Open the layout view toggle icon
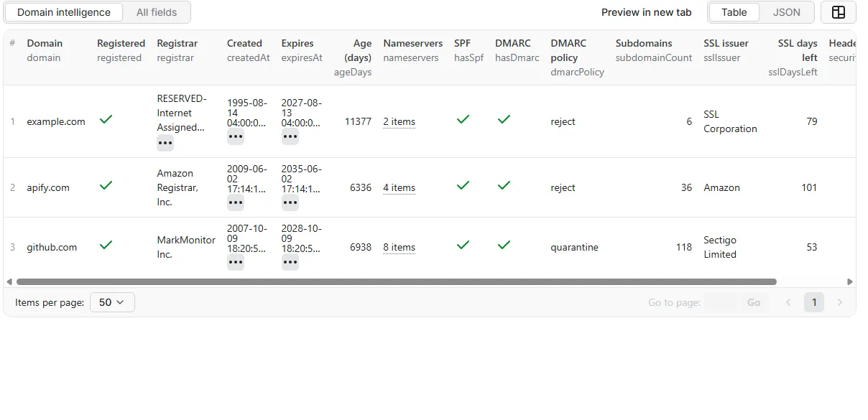The width and height of the screenshot is (868, 420). (x=838, y=12)
